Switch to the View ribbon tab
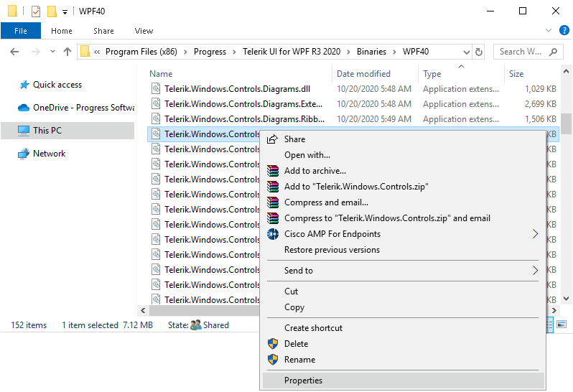The height and width of the screenshot is (392, 573). pyautogui.click(x=144, y=31)
